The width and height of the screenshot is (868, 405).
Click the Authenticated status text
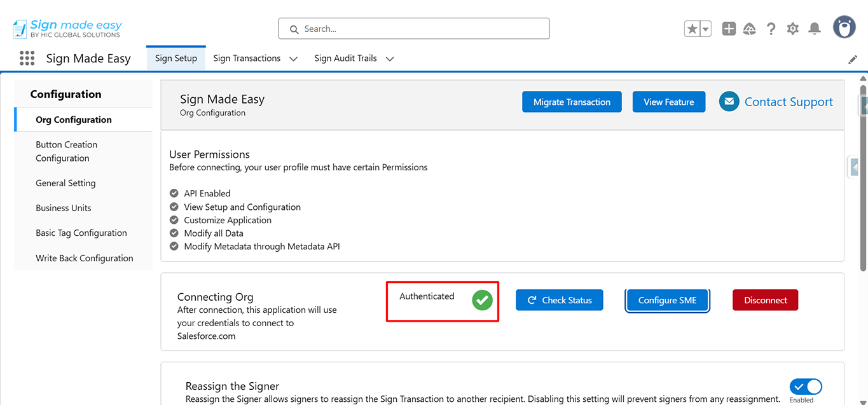(427, 296)
